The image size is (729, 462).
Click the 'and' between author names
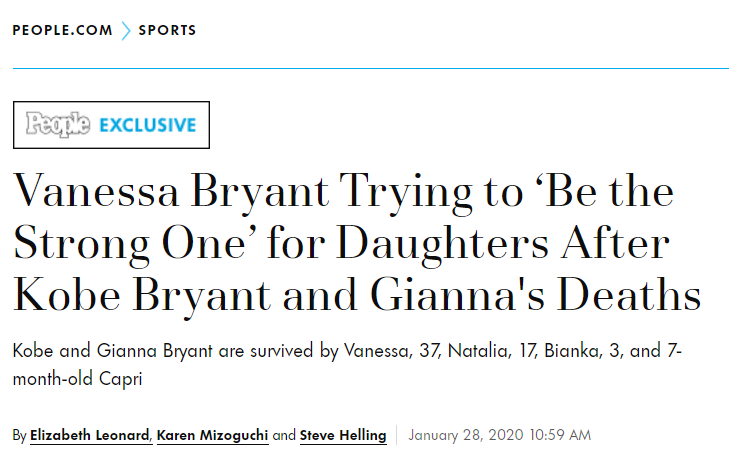284,436
